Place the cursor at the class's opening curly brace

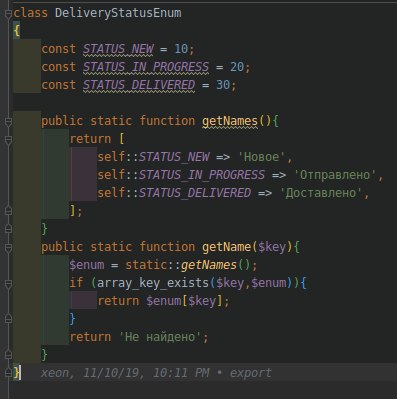[17, 31]
